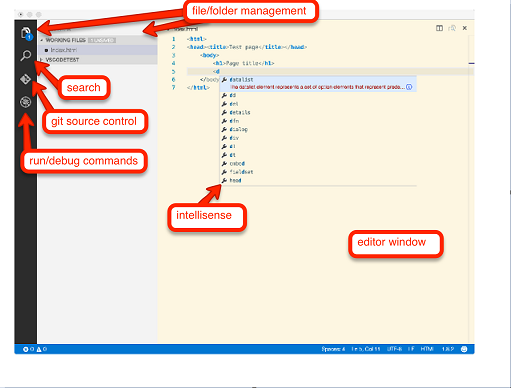Choose the dd suggestion
Image resolution: width=511 pixels, height=388 pixels.
(x=318, y=95)
